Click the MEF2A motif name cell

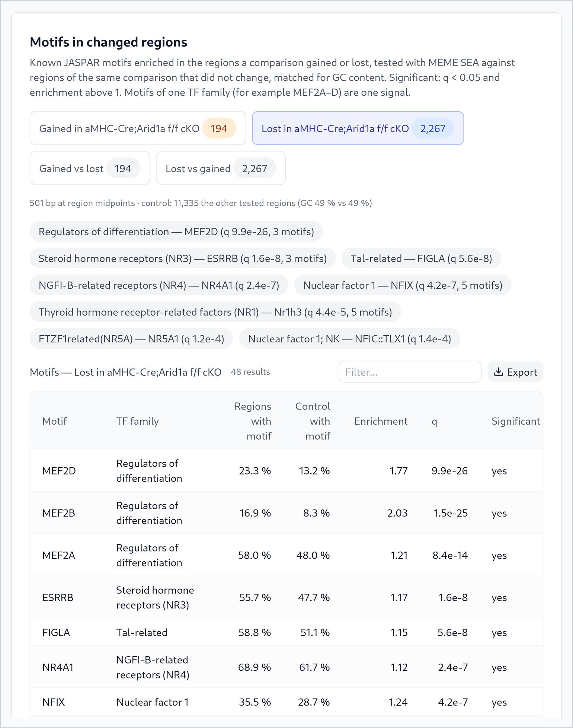pyautogui.click(x=58, y=555)
